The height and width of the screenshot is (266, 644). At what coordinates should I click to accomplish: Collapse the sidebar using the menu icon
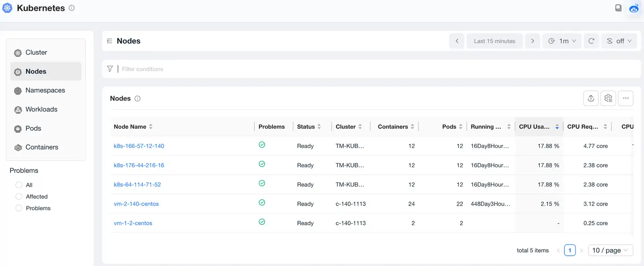tap(110, 41)
